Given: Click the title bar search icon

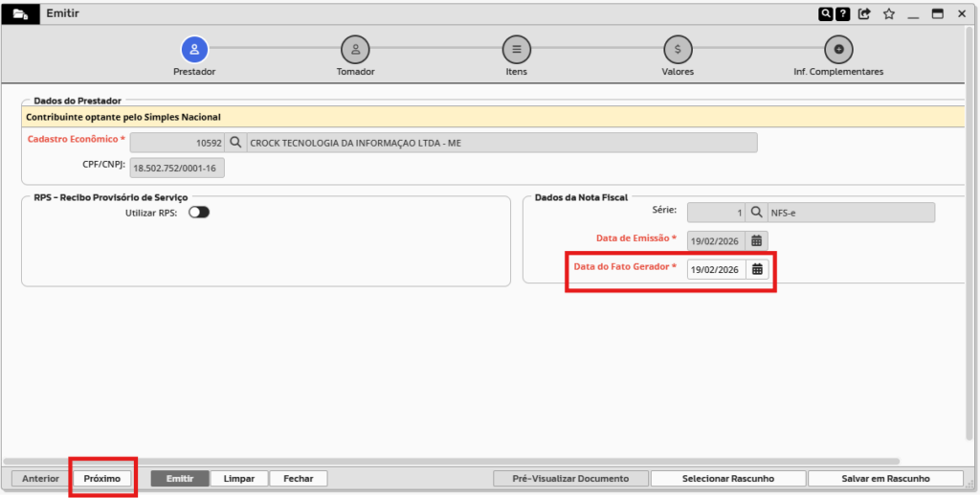Looking at the screenshot, I should (825, 14).
